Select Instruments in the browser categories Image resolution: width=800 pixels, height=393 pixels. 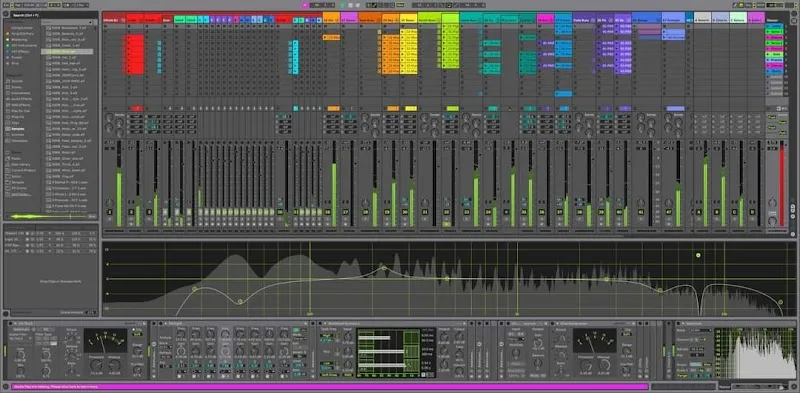click(20, 93)
